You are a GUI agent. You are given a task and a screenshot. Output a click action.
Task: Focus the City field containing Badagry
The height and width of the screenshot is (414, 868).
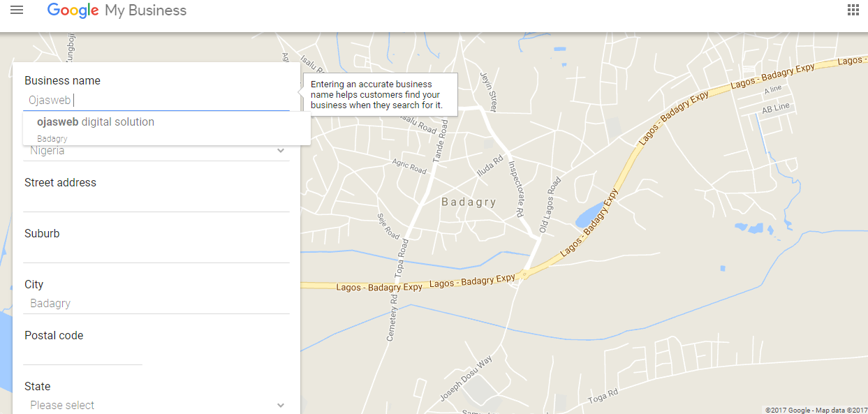[x=156, y=304]
